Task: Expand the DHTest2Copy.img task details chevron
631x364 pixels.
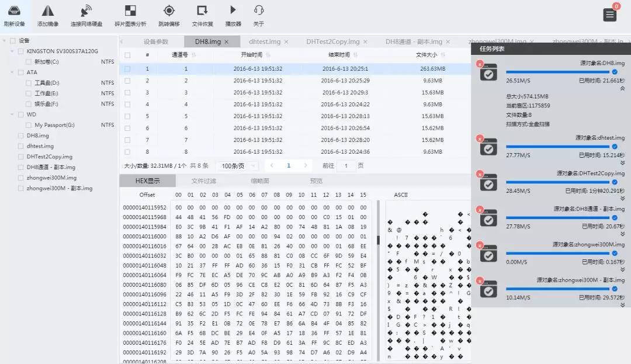Action: tap(622, 198)
